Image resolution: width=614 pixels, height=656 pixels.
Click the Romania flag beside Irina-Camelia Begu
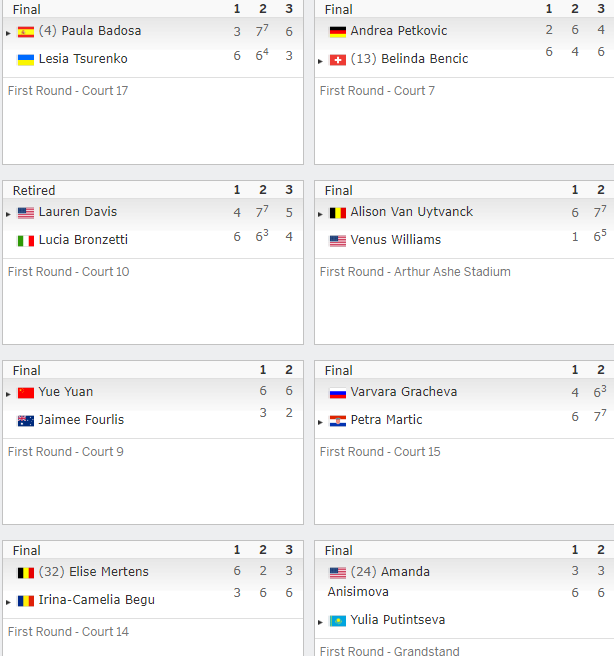(26, 601)
